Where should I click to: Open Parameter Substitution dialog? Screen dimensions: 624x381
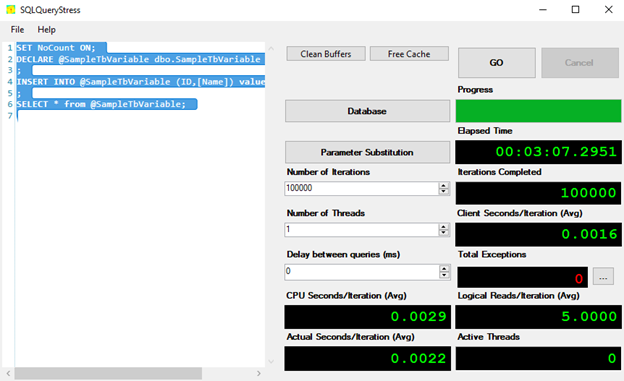367,152
